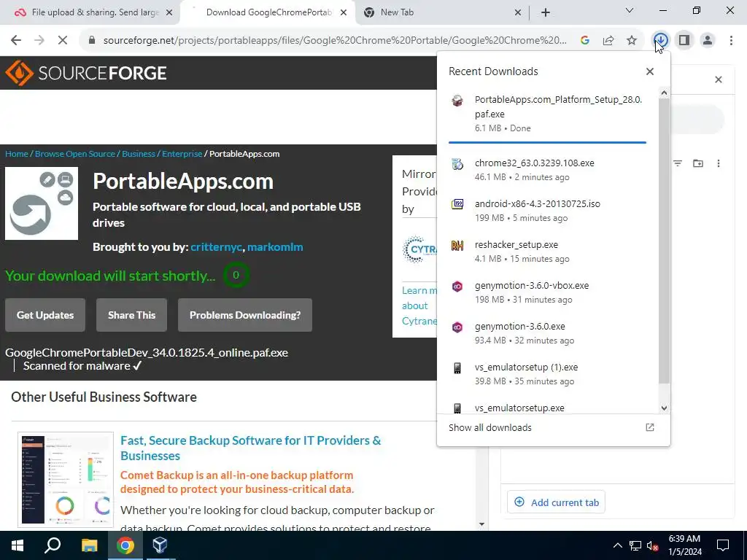
Task: Click the PortableApps setup file icon
Action: pos(457,100)
